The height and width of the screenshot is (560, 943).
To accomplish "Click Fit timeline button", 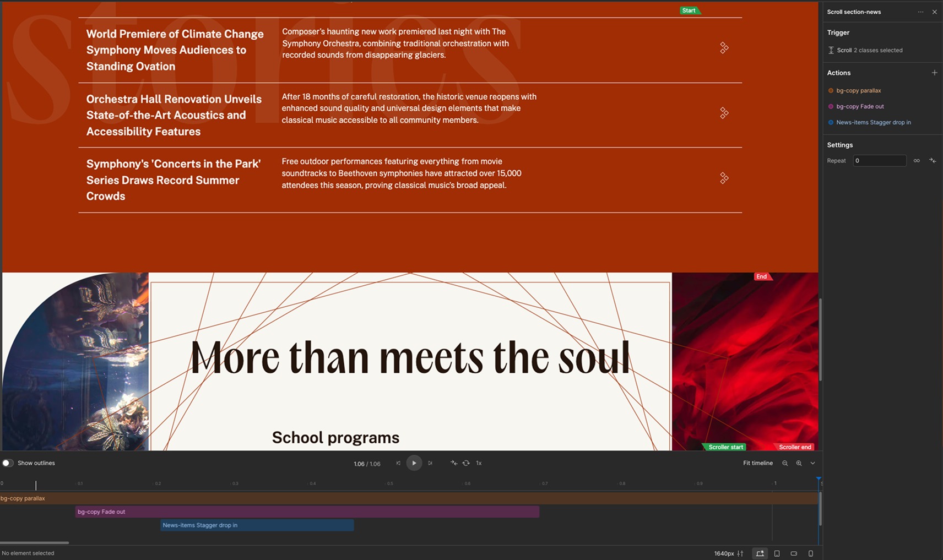I will 757,463.
